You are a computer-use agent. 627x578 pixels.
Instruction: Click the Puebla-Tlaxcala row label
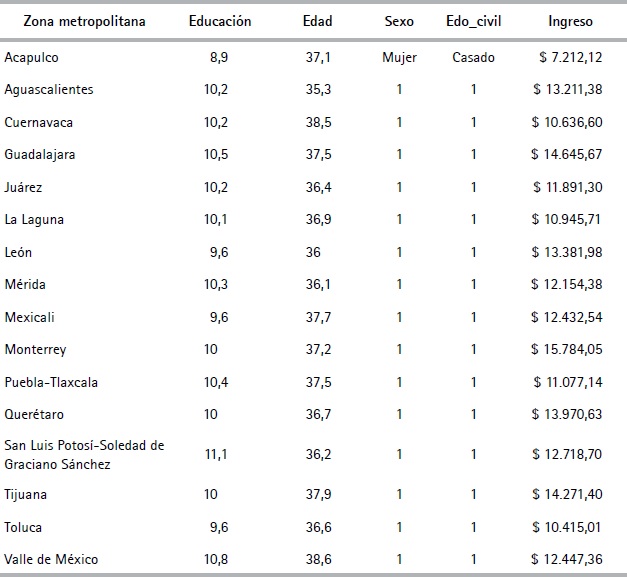coord(51,382)
